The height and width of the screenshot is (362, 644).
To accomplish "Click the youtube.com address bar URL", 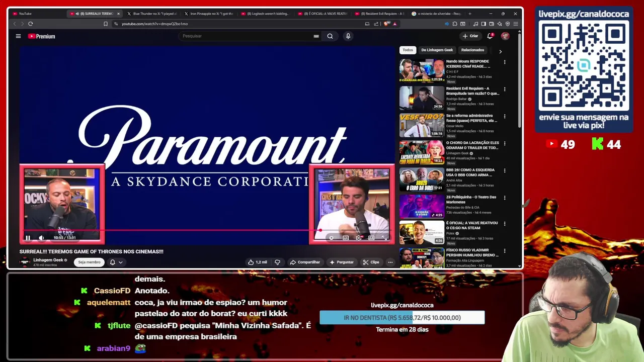I will pos(155,24).
